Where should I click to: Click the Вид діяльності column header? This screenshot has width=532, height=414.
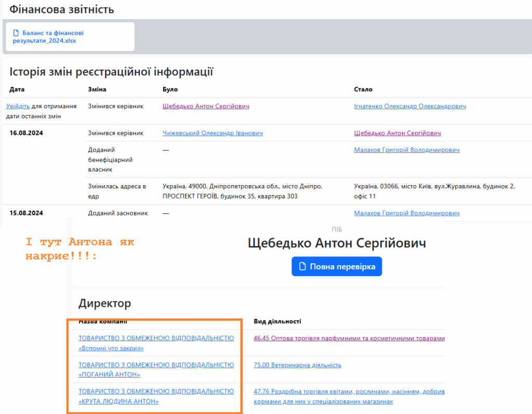pyautogui.click(x=277, y=322)
